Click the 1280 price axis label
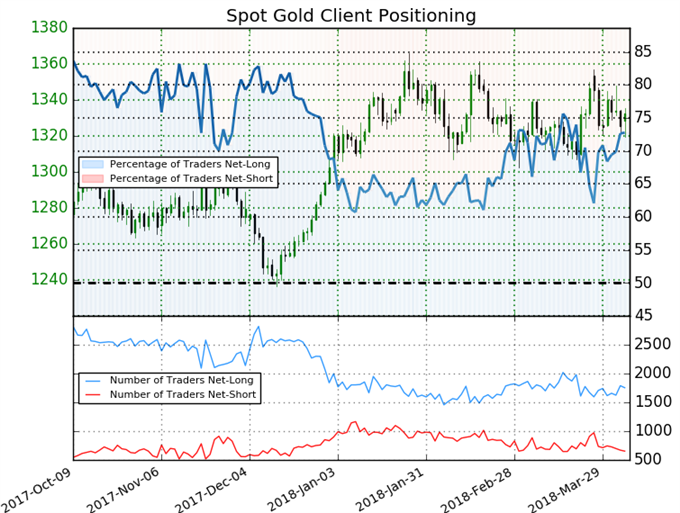The image size is (680, 513). tap(49, 207)
